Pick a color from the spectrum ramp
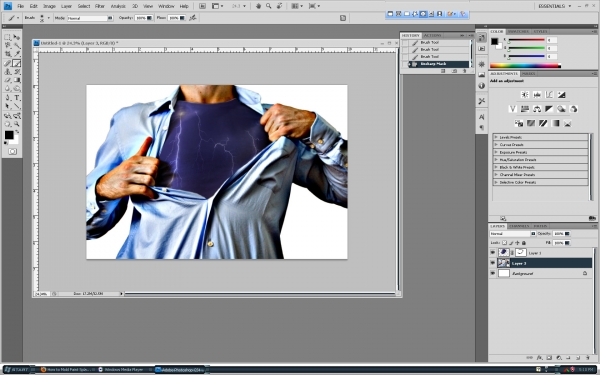 525,66
